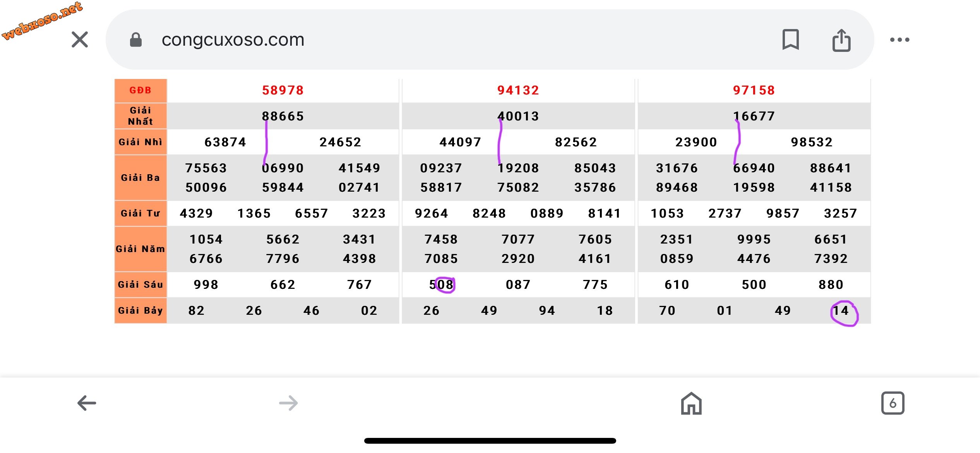This screenshot has height=453, width=980.
Task: Select special prize number 94132
Action: 518,90
